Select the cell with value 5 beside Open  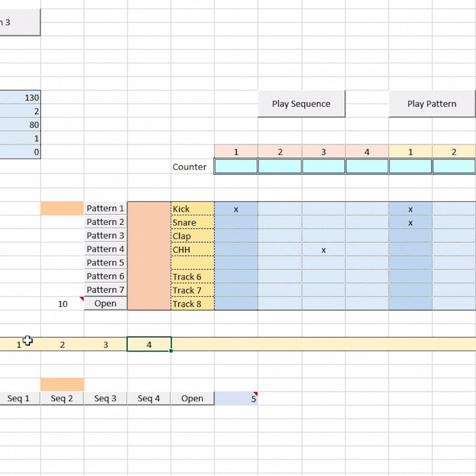coord(236,398)
